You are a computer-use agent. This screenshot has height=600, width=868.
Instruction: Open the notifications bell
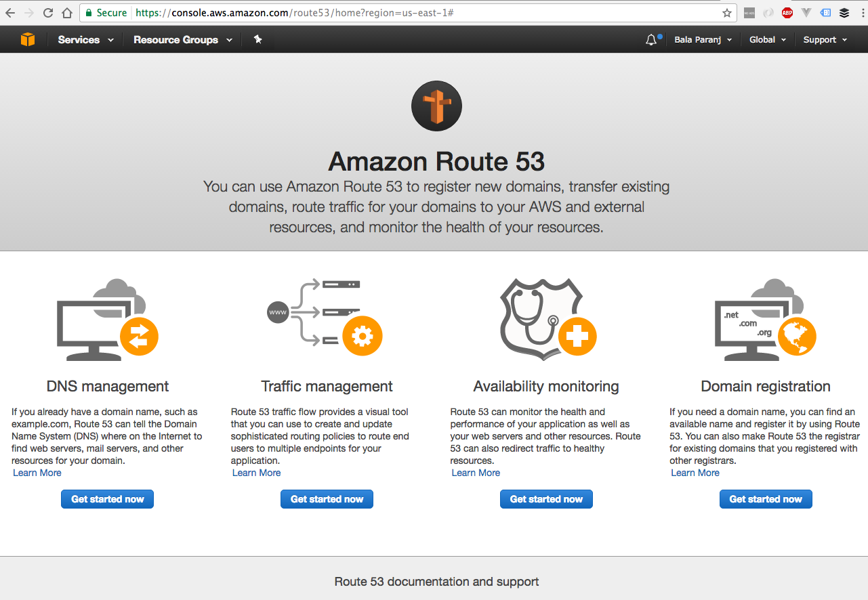651,40
